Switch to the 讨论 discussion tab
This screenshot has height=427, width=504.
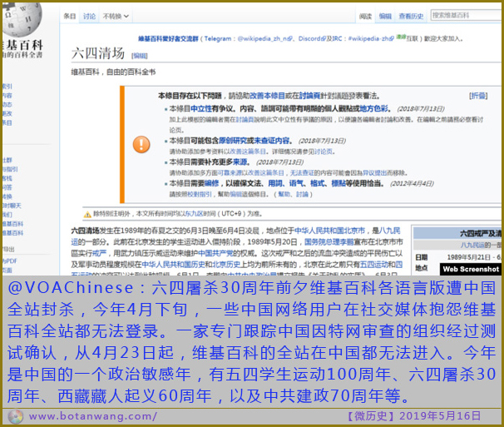(89, 16)
